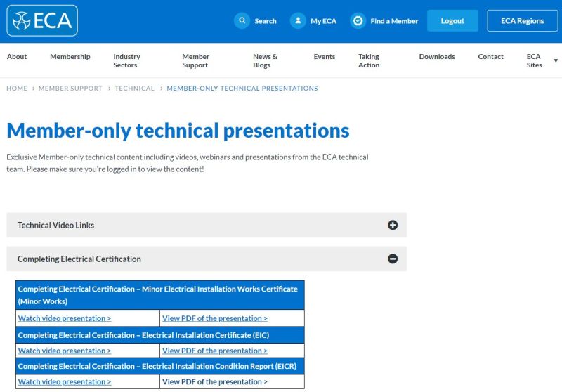The image size is (562, 392).
Task: Click the My ECA label in header
Action: click(323, 21)
